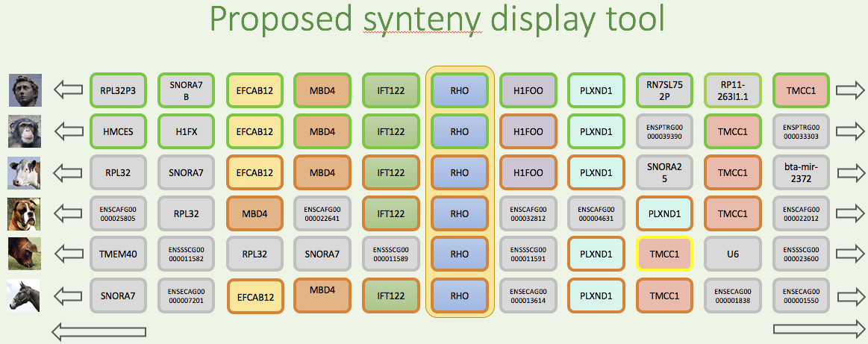The height and width of the screenshot is (344, 868).
Task: Select the RP11-263I1.1 gene box
Action: pos(732,90)
